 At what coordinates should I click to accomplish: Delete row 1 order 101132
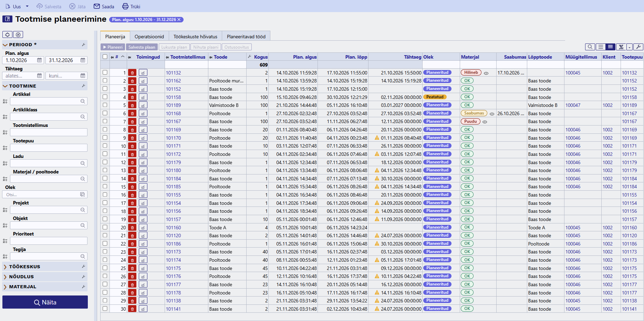point(132,73)
